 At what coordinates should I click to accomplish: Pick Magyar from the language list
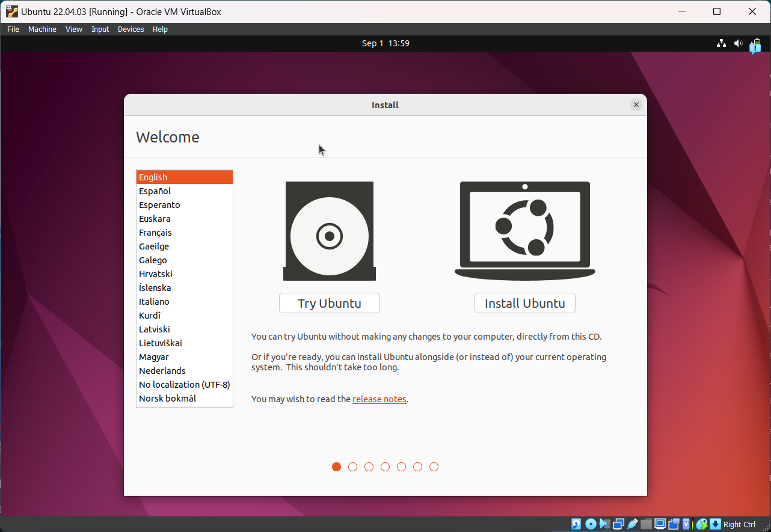pyautogui.click(x=185, y=357)
